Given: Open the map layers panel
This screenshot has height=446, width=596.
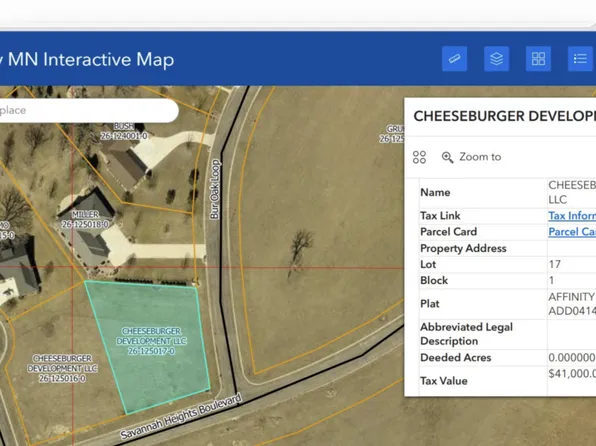Looking at the screenshot, I should [496, 59].
